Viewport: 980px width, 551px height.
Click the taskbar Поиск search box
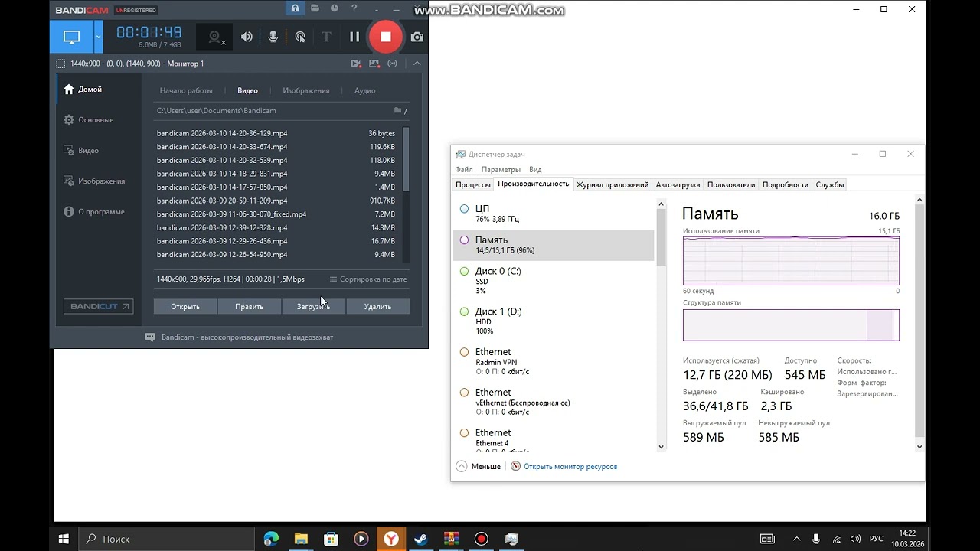tap(165, 539)
